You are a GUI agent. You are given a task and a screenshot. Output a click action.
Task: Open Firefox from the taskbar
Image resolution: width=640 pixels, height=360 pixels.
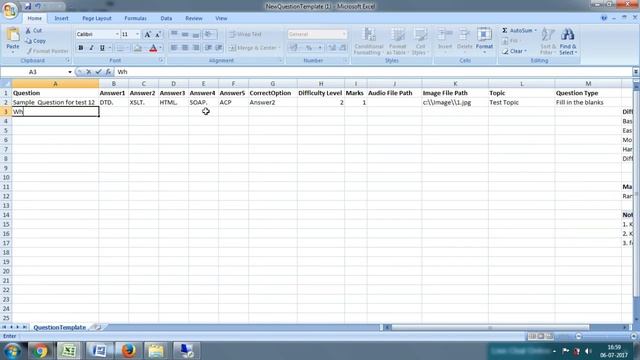click(128, 351)
